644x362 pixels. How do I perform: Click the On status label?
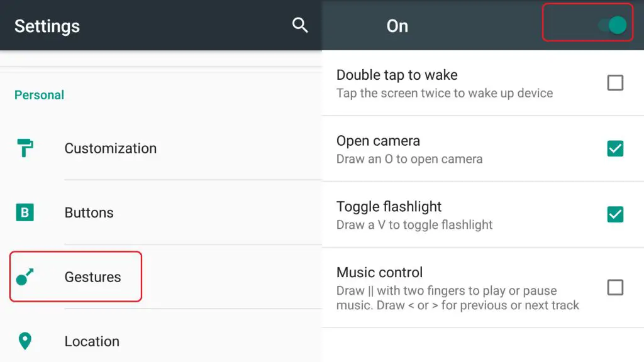(x=397, y=26)
